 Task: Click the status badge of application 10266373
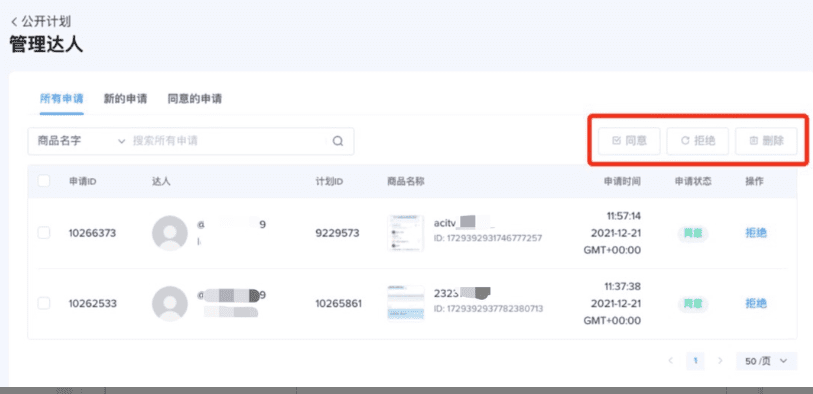coord(693,233)
